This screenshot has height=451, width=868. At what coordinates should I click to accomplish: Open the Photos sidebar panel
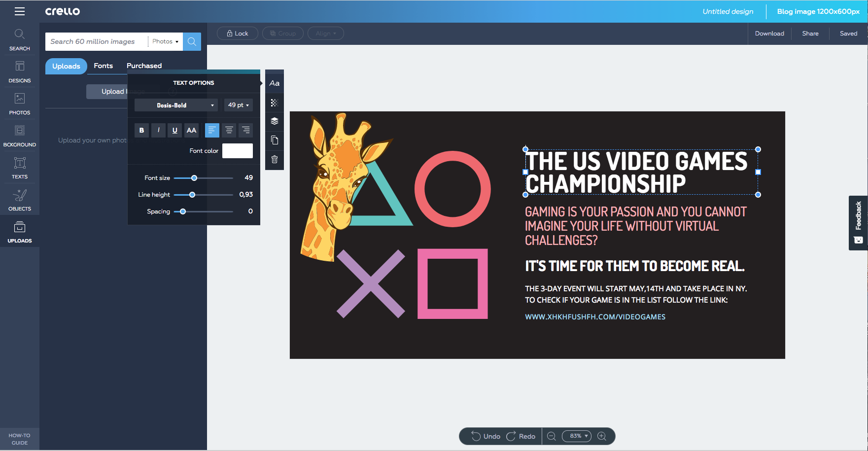point(20,104)
